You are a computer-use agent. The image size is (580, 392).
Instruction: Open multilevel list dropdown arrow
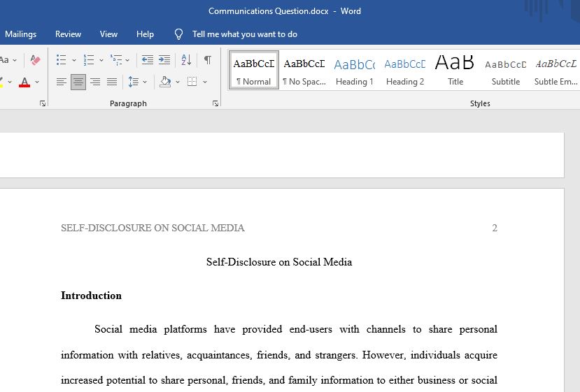[x=127, y=60]
